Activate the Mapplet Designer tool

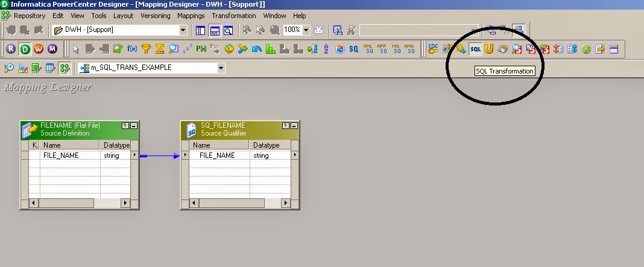(51, 68)
